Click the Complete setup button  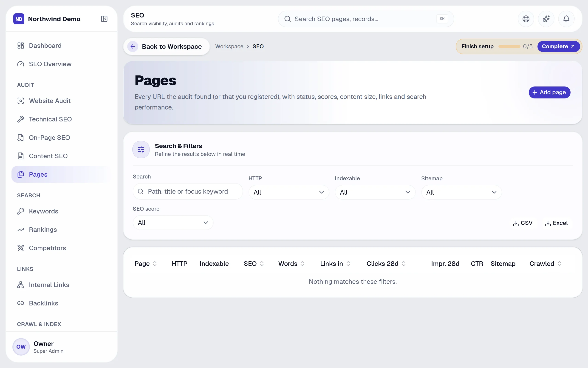(x=558, y=46)
